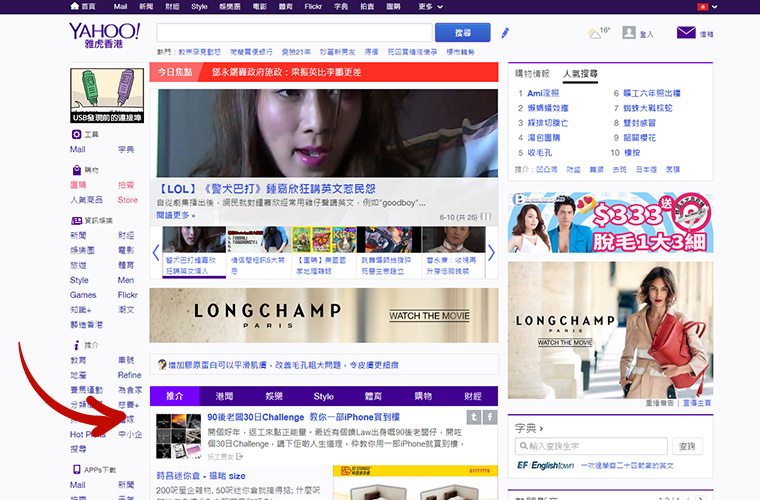This screenshot has height=500, width=760.
Task: Select the first carousel thumbnail 警犬巴打
Action: click(x=194, y=252)
